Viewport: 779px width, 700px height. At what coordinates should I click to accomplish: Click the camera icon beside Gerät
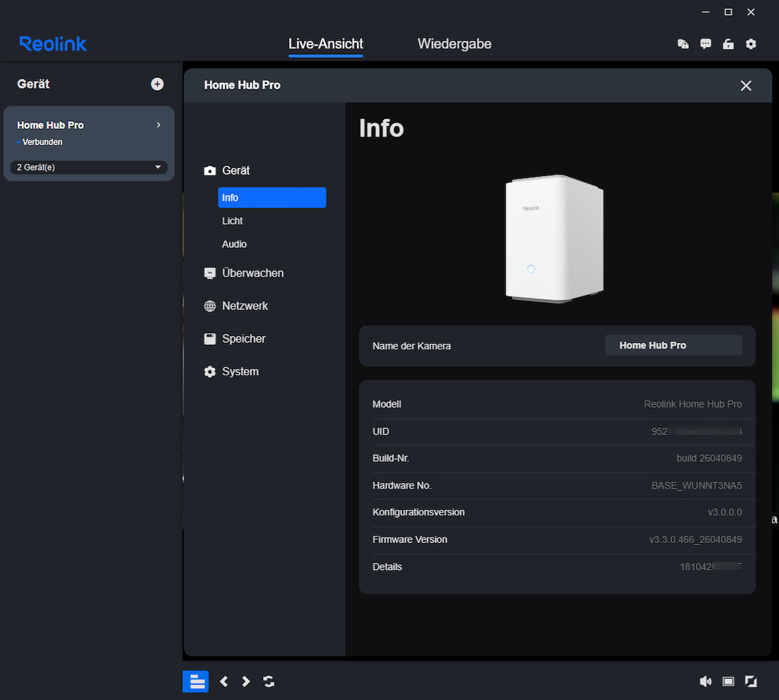coord(210,170)
